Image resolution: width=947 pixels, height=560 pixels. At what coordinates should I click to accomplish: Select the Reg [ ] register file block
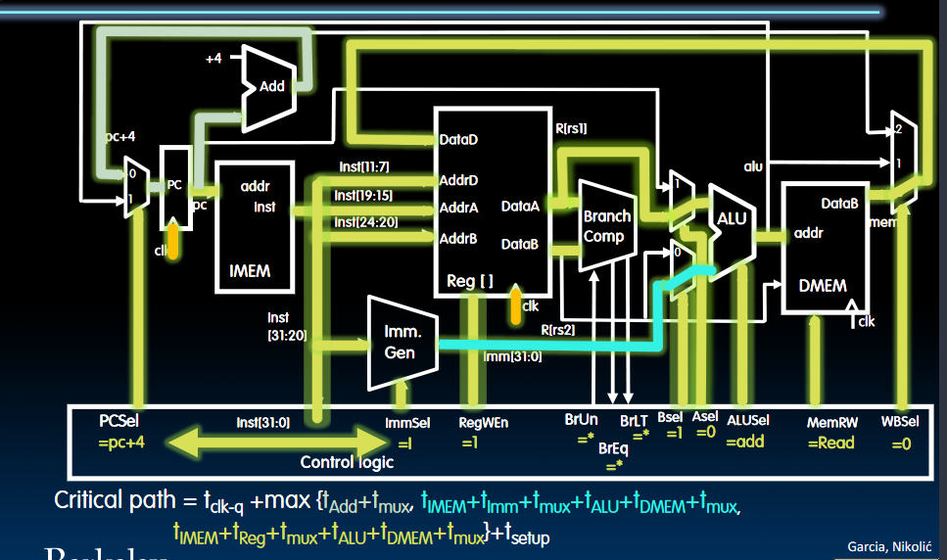click(x=493, y=202)
